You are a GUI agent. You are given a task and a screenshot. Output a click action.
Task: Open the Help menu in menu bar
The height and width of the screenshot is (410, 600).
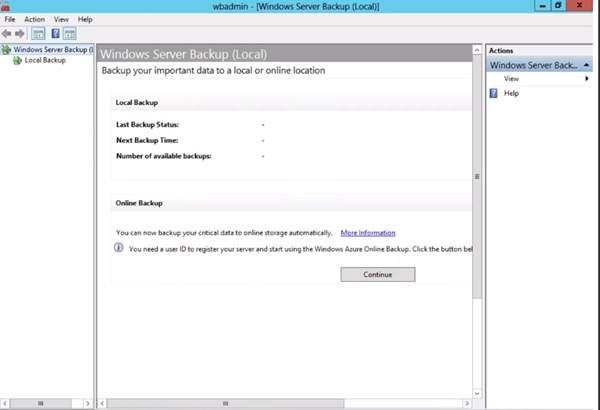[85, 19]
